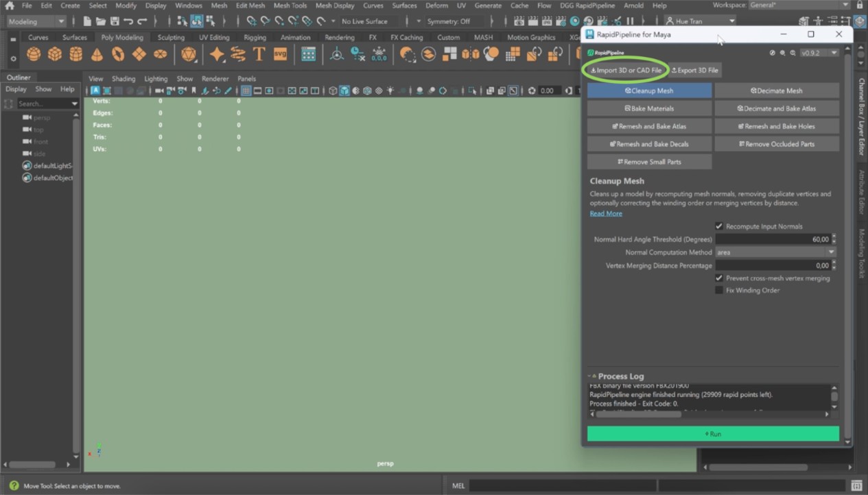
Task: Open the Mesh Tools menu
Action: 290,5
